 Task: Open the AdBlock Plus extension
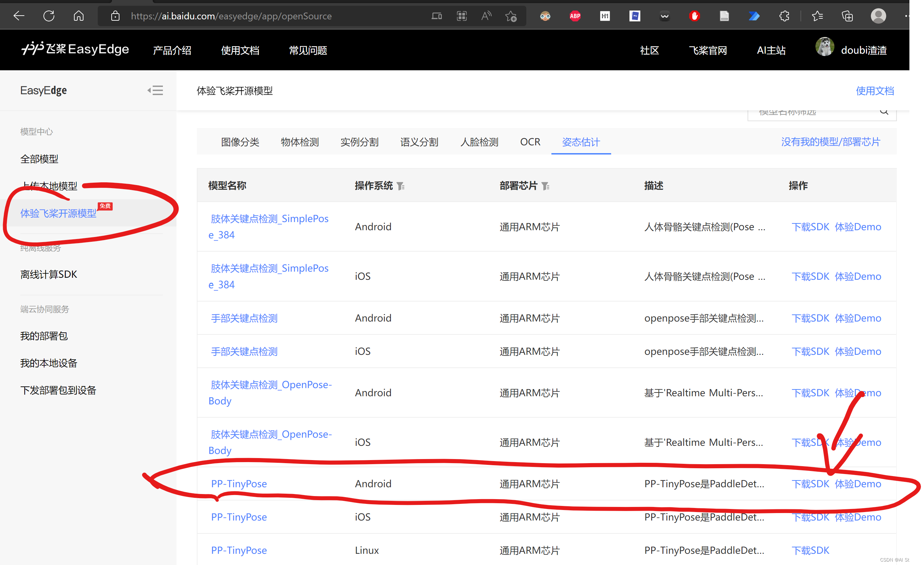[x=574, y=16]
